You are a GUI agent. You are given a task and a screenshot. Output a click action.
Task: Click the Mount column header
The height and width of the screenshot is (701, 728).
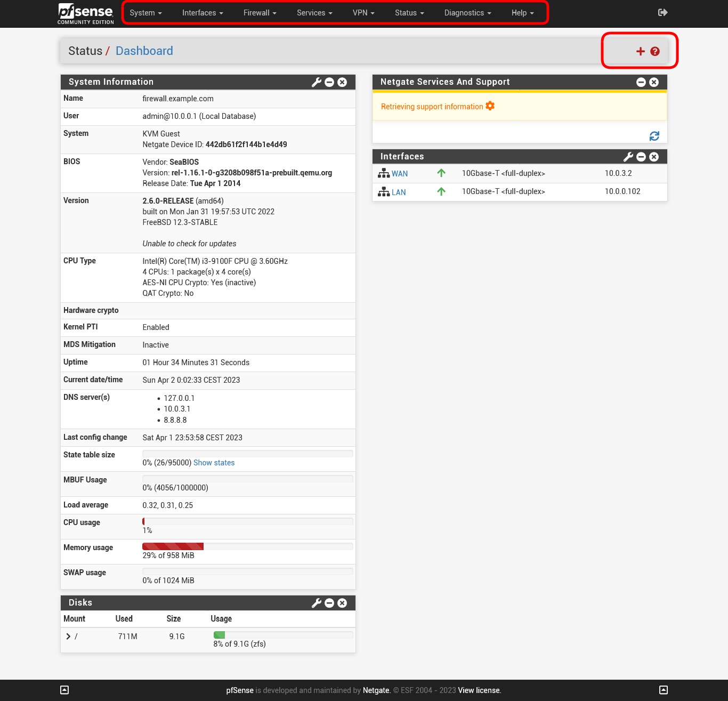(x=74, y=619)
